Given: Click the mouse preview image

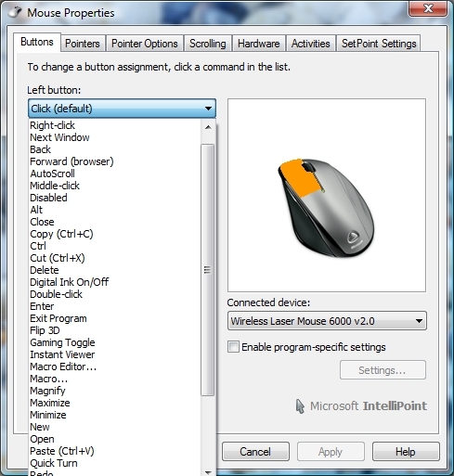Looking at the screenshot, I should click(x=327, y=196).
